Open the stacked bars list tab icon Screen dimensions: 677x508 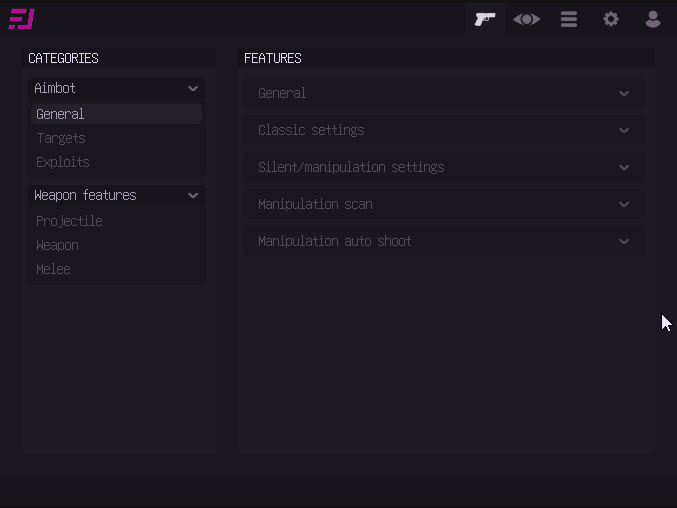pos(569,19)
